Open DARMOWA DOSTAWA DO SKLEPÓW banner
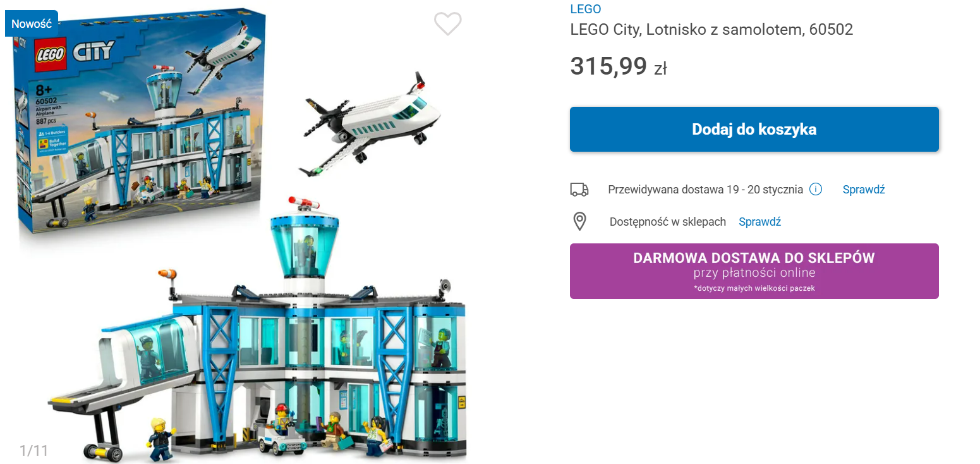The image size is (980, 464). (x=754, y=271)
